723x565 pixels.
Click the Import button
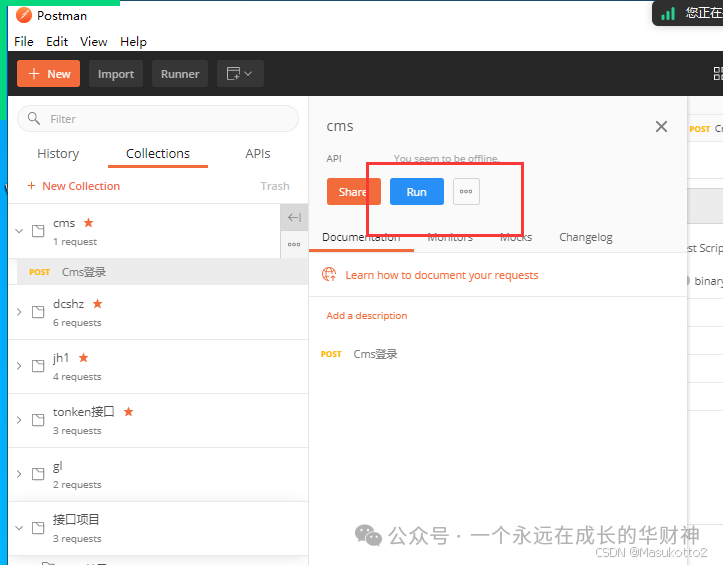tap(116, 73)
